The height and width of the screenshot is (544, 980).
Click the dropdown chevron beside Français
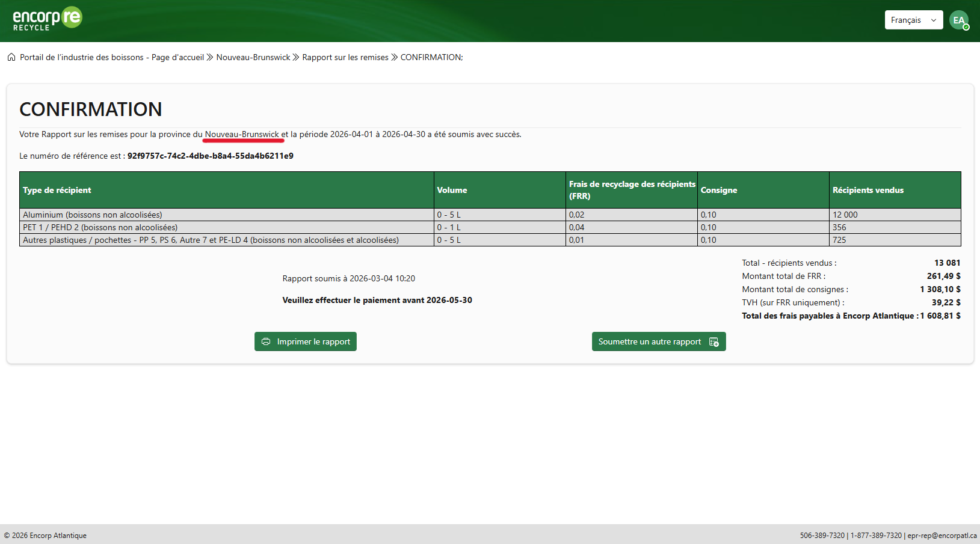tap(934, 20)
